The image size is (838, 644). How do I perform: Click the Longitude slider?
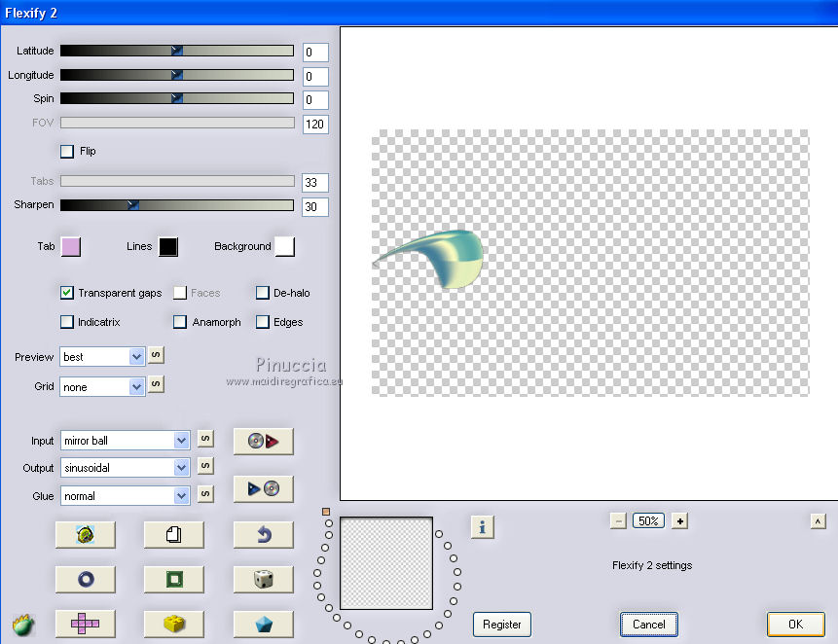(x=177, y=75)
